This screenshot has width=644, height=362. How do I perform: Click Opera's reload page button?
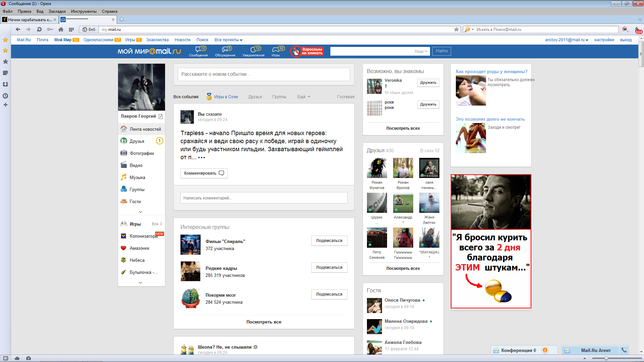pos(39,29)
